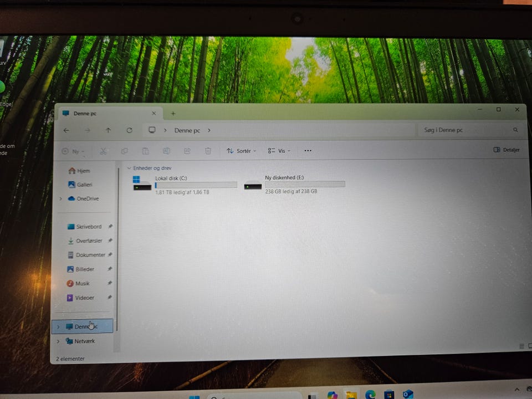Open the Windows Start menu

[195, 397]
